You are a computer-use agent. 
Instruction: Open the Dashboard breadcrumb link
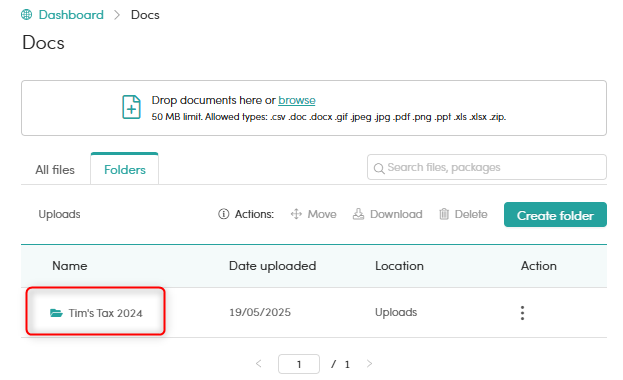(71, 15)
